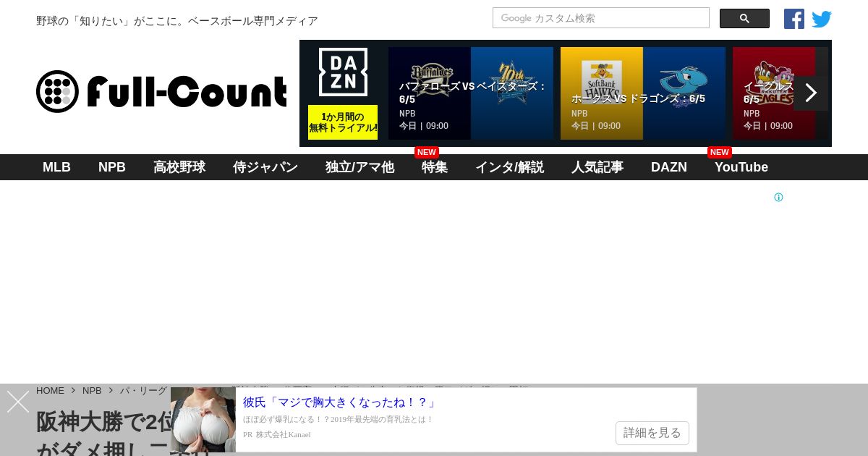The image size is (868, 456).
Task: Select 侍ジャパン in the navigation bar
Action: (x=265, y=167)
